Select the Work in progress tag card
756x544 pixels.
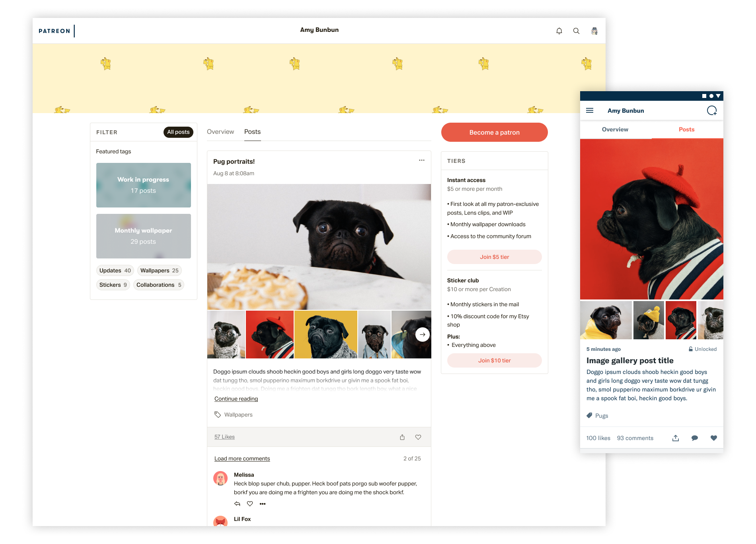(144, 185)
